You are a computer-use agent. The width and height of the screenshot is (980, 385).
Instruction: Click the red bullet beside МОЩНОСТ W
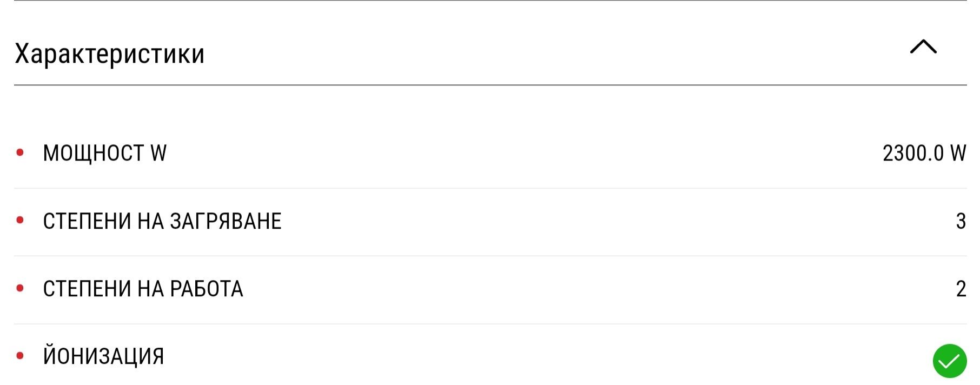pos(20,152)
